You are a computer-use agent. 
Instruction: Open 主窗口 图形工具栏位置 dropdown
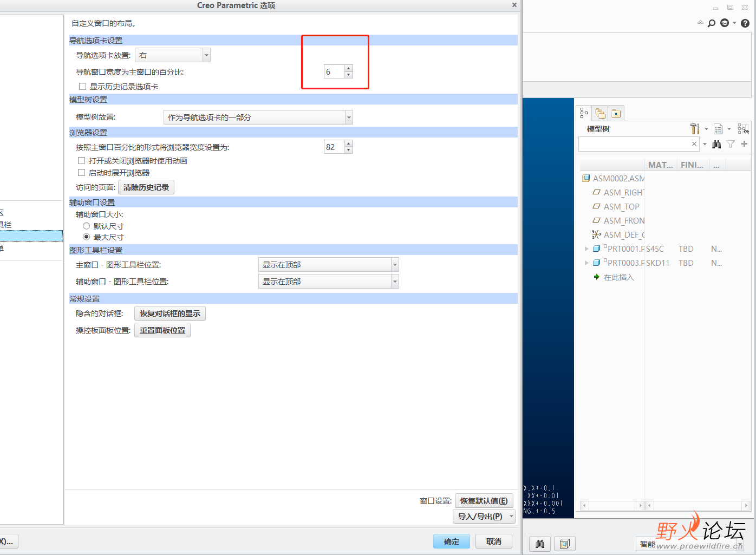(328, 265)
